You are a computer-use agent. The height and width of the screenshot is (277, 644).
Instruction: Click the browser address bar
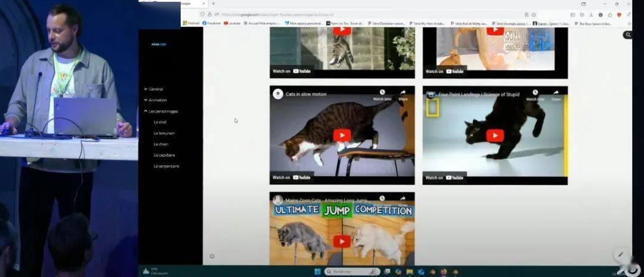[370, 14]
